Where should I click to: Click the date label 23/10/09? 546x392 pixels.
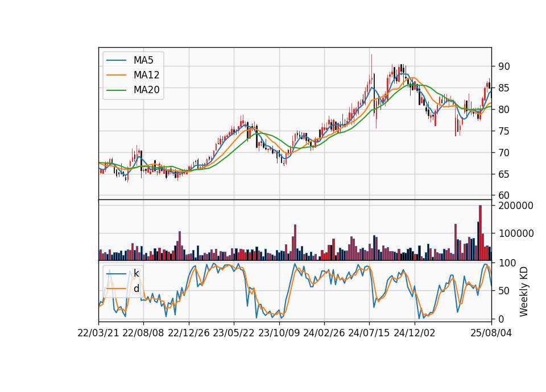(x=279, y=333)
